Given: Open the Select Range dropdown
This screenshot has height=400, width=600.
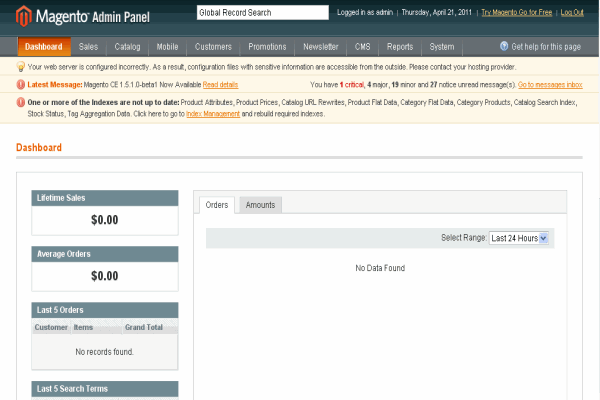Looking at the screenshot, I should (x=518, y=238).
